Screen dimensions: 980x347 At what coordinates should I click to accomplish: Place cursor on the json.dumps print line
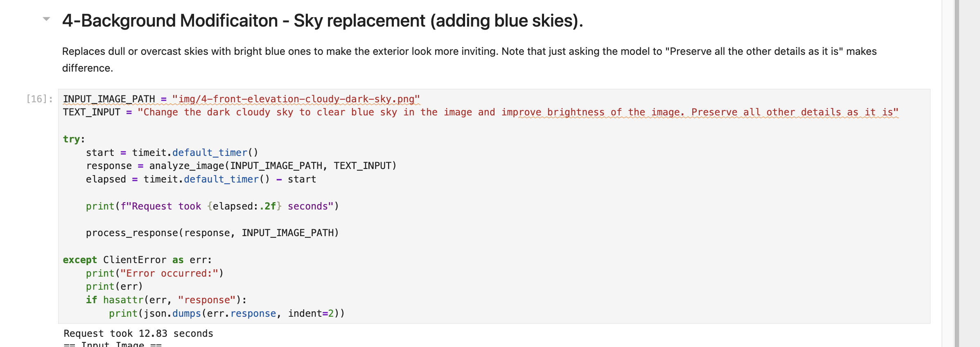pyautogui.click(x=227, y=313)
